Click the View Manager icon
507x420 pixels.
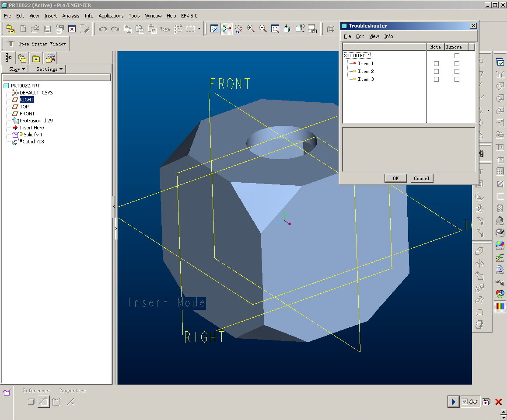pos(312,29)
